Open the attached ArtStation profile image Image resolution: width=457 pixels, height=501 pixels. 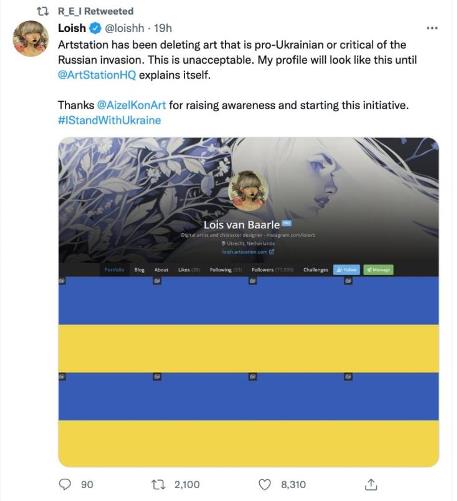249,302
